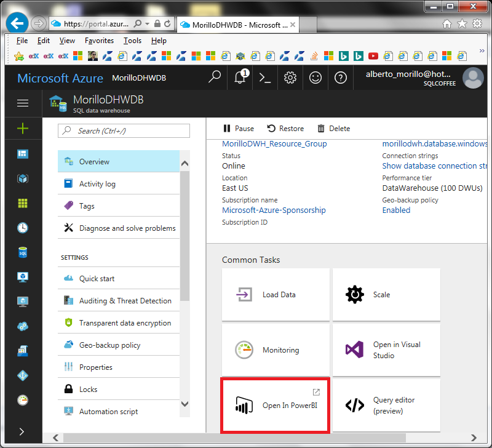This screenshot has width=492, height=448.
Task: Click the Delete button
Action: click(x=334, y=129)
